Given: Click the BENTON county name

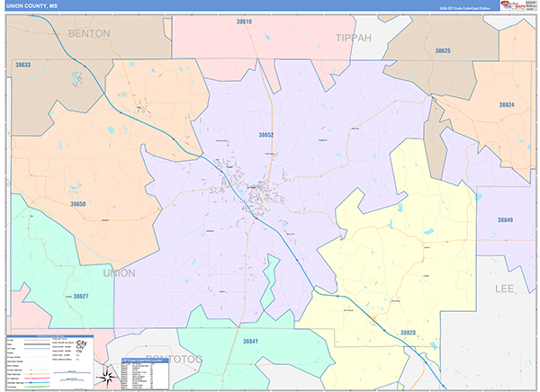Looking at the screenshot, I should click(x=89, y=33).
